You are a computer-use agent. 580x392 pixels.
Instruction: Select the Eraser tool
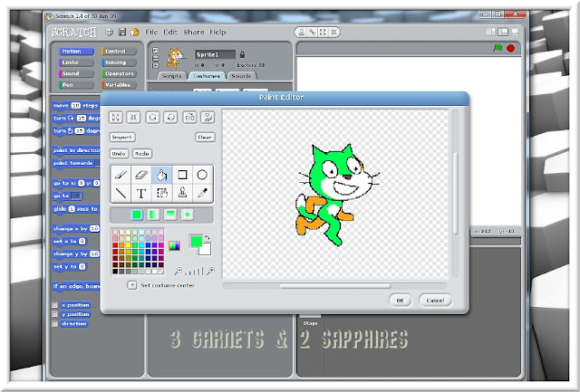(x=141, y=175)
